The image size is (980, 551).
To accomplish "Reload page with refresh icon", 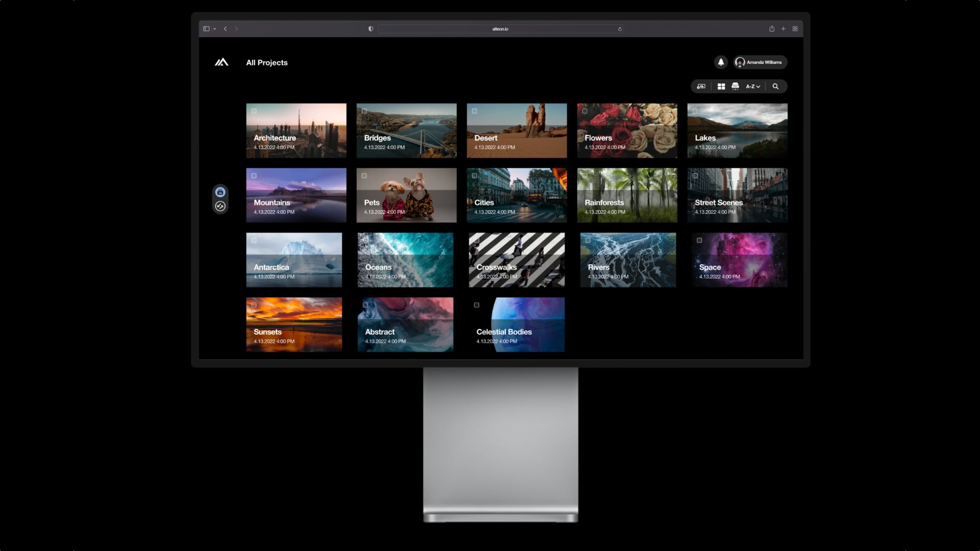I will 620,29.
